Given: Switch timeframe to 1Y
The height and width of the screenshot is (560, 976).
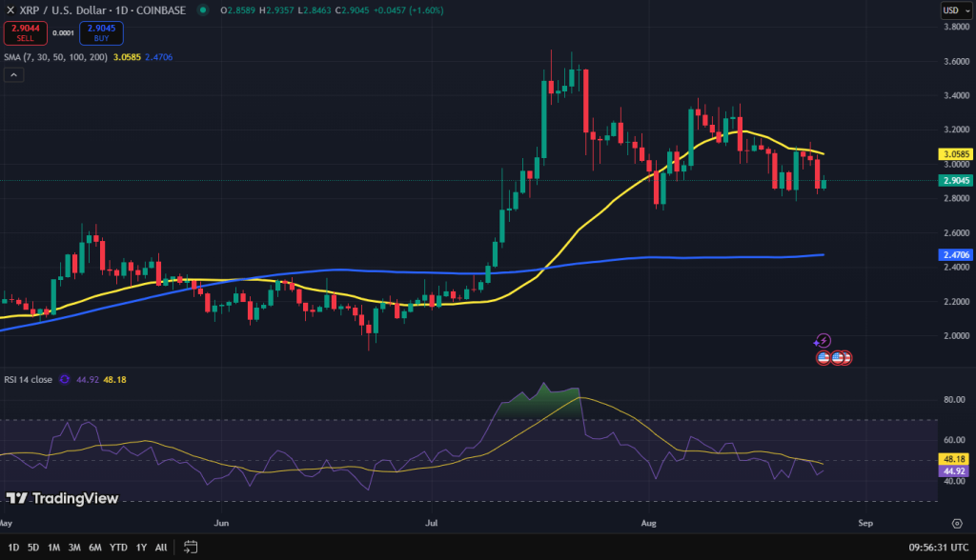Looking at the screenshot, I should (141, 548).
